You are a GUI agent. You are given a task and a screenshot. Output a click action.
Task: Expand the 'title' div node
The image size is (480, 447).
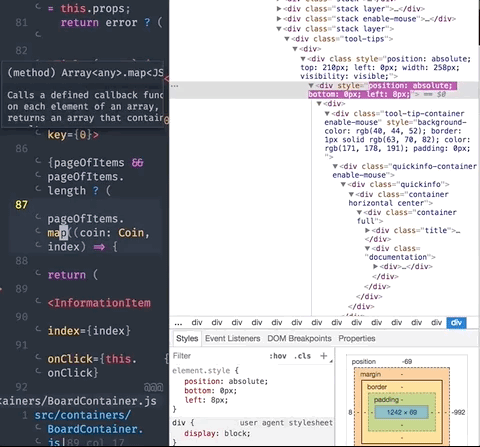[x=367, y=230]
